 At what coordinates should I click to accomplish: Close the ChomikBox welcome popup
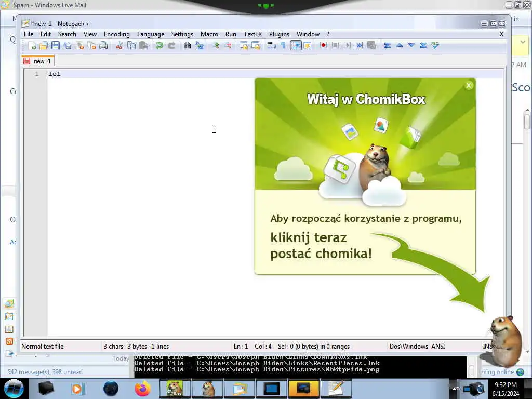(469, 86)
